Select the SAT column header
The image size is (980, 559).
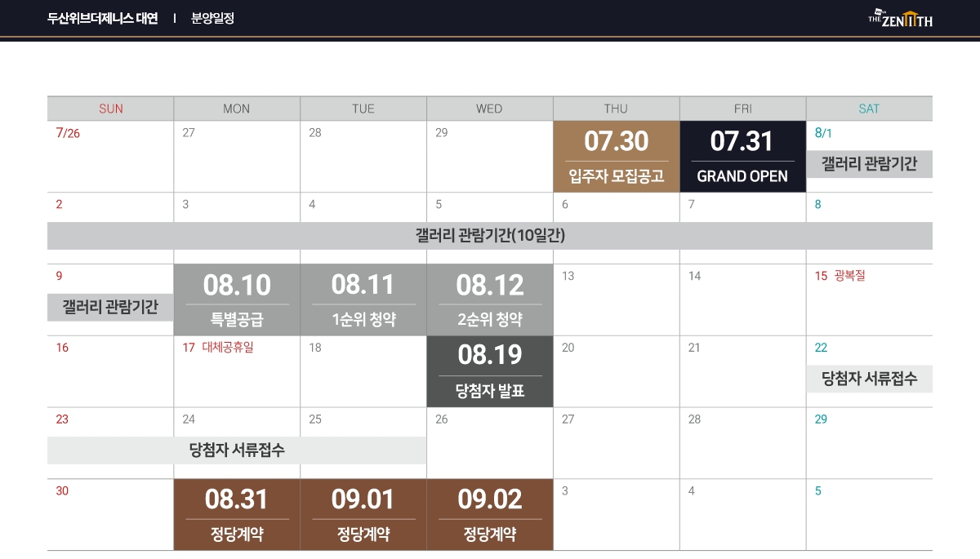[870, 109]
